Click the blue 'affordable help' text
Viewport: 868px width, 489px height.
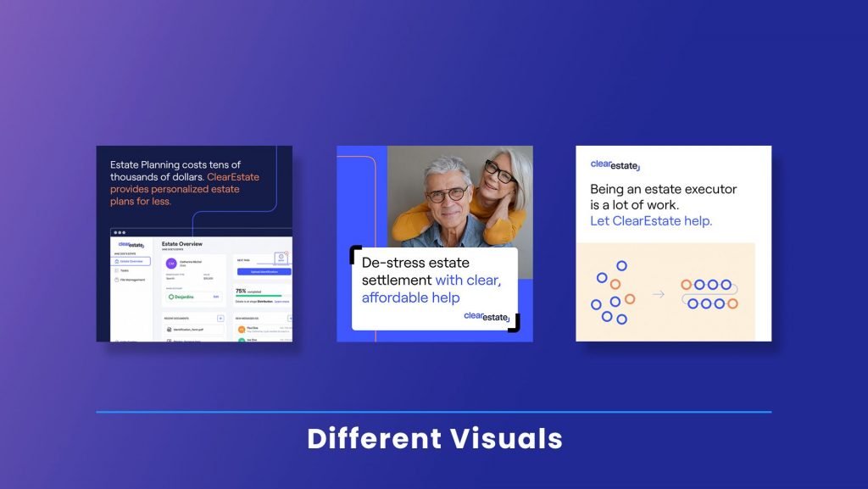pos(410,297)
